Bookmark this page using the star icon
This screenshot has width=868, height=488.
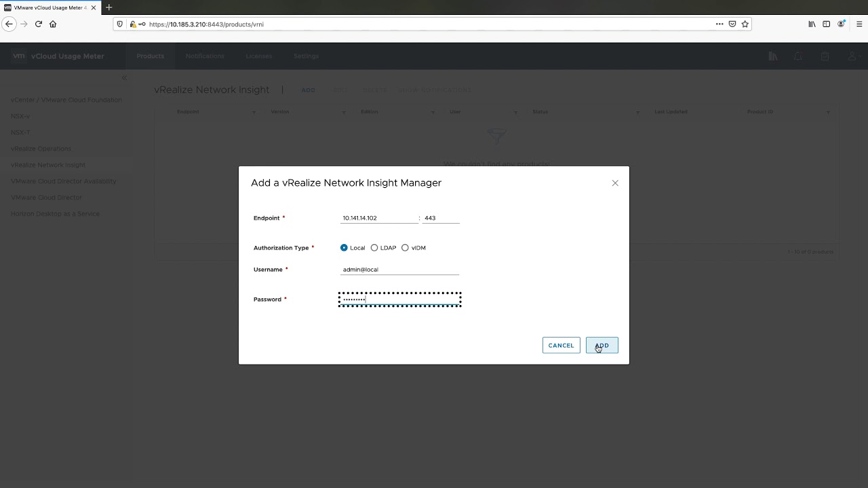(745, 24)
